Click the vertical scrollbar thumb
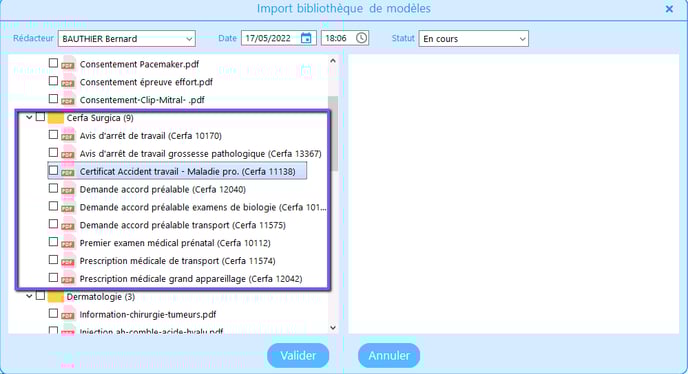The height and width of the screenshot is (374, 688). click(x=333, y=134)
